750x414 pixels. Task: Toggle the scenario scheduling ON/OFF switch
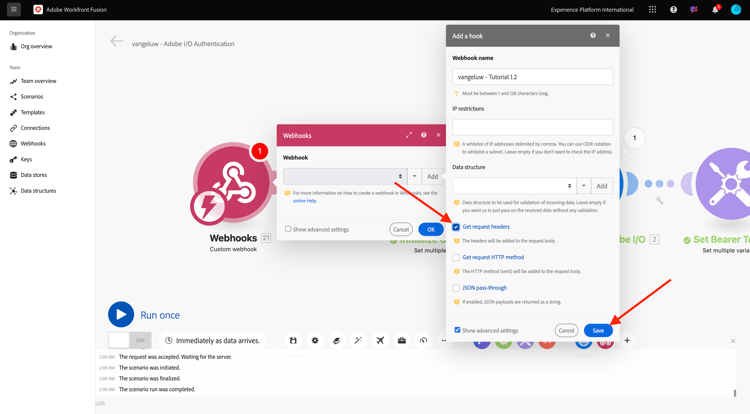pos(130,340)
